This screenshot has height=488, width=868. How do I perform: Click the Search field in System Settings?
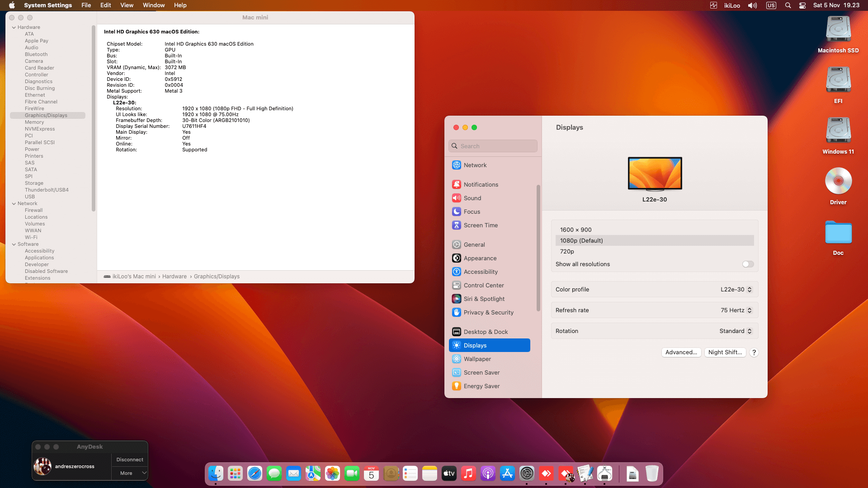(x=493, y=146)
